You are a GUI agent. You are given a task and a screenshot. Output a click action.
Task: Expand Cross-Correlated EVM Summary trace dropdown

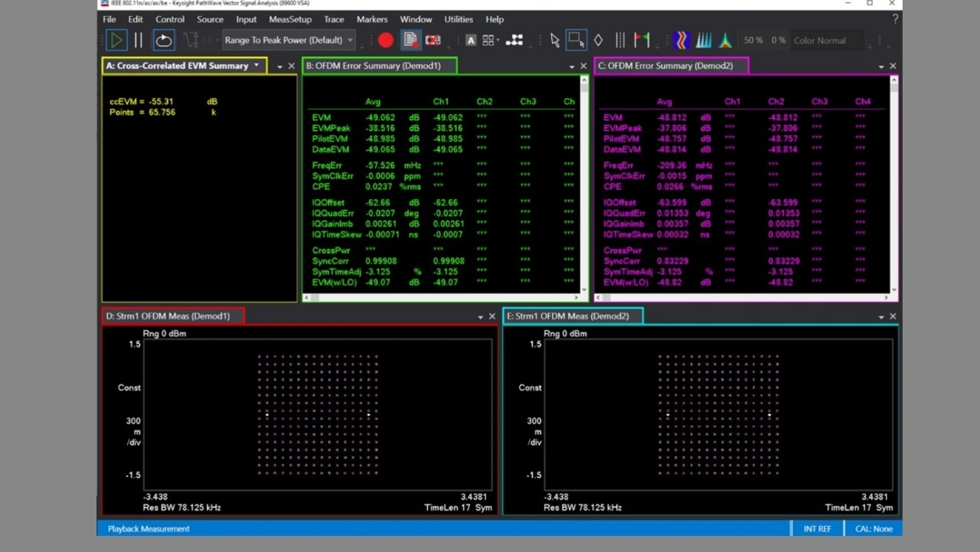(x=256, y=66)
